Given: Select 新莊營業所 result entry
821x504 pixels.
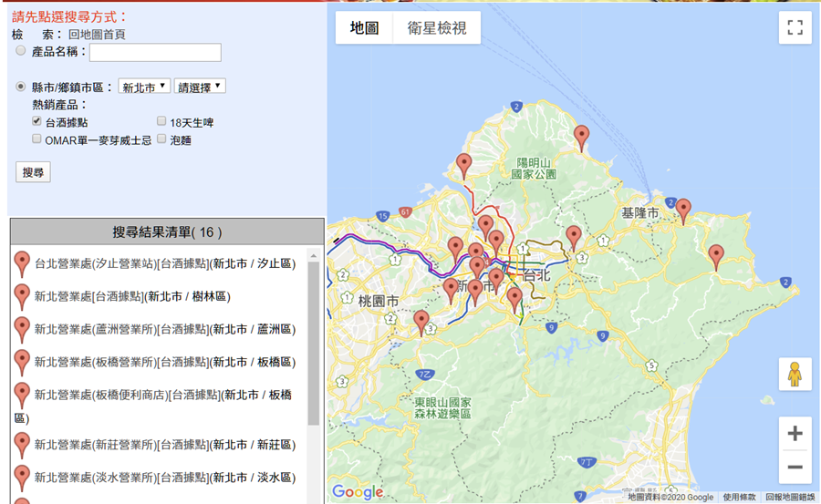Looking at the screenshot, I should pyautogui.click(x=165, y=445).
